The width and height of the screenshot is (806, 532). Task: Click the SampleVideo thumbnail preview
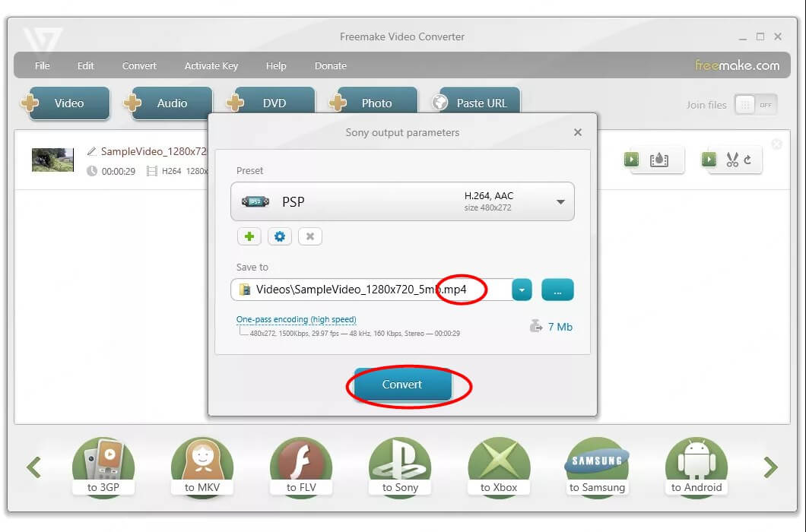[x=52, y=160]
